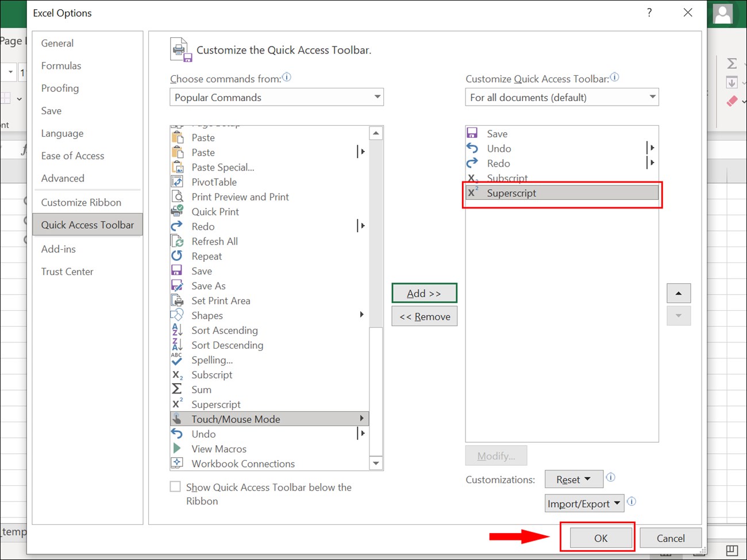Open the Ease of Access category
The image size is (747, 560).
point(87,156)
